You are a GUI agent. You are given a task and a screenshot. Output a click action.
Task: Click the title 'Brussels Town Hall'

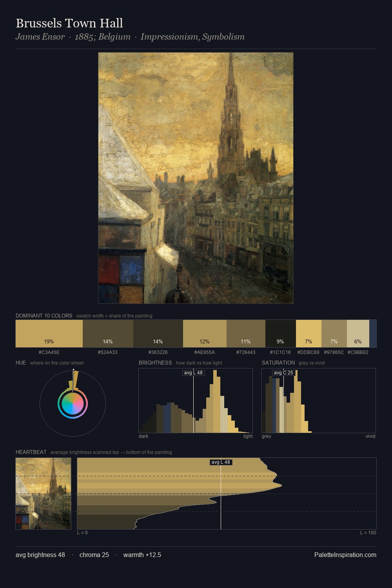click(x=69, y=23)
